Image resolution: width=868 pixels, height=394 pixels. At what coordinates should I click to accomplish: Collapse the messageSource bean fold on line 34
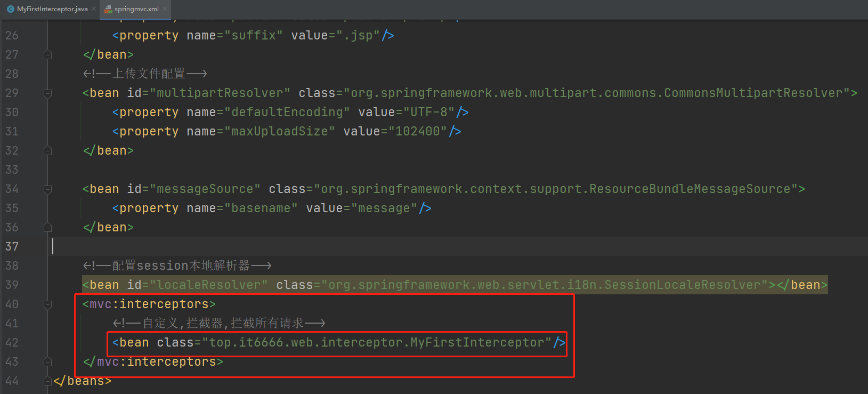point(47,189)
